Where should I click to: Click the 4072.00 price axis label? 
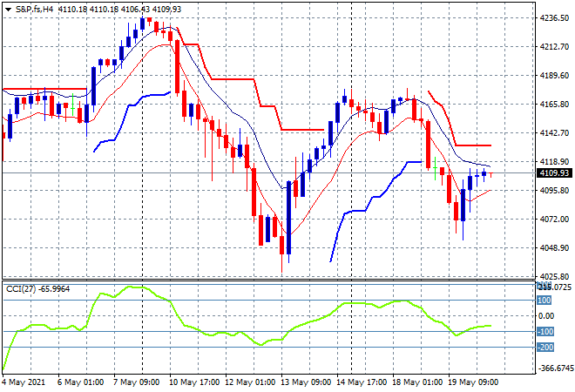pyautogui.click(x=554, y=219)
